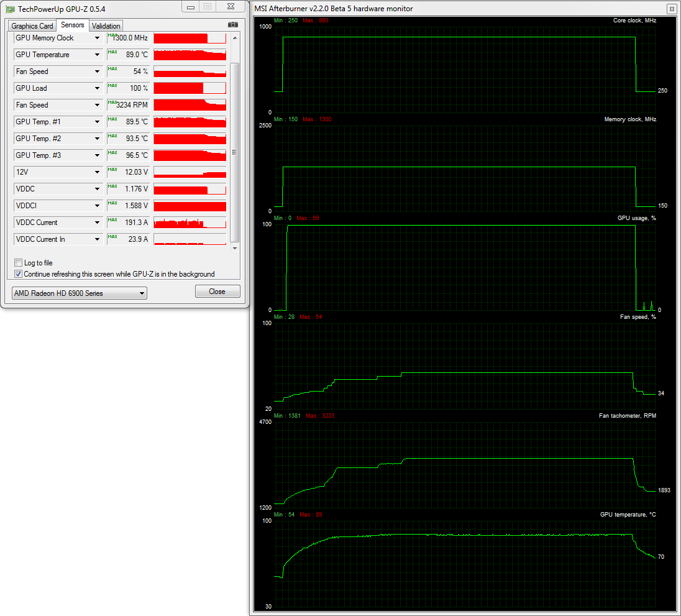Open the VDDCI sensor dropdown
The width and height of the screenshot is (681, 616).
tap(97, 206)
